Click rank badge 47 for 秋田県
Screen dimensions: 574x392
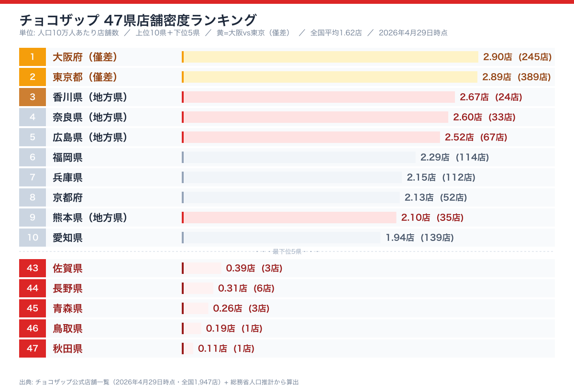coord(33,348)
